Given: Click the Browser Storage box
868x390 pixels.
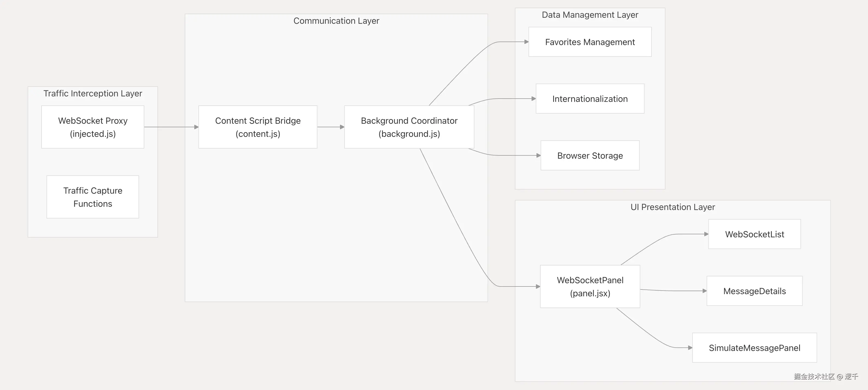Looking at the screenshot, I should coord(590,156).
